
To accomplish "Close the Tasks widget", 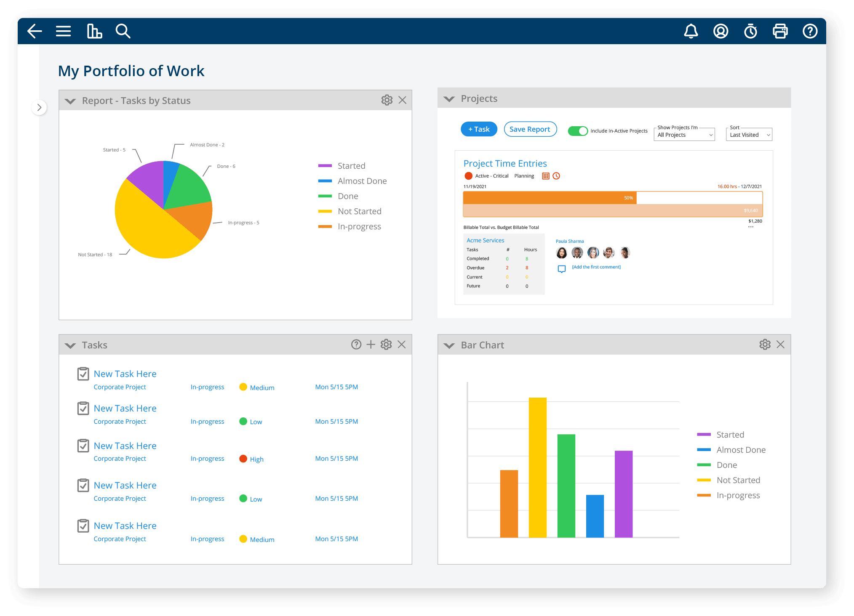I will click(x=402, y=345).
